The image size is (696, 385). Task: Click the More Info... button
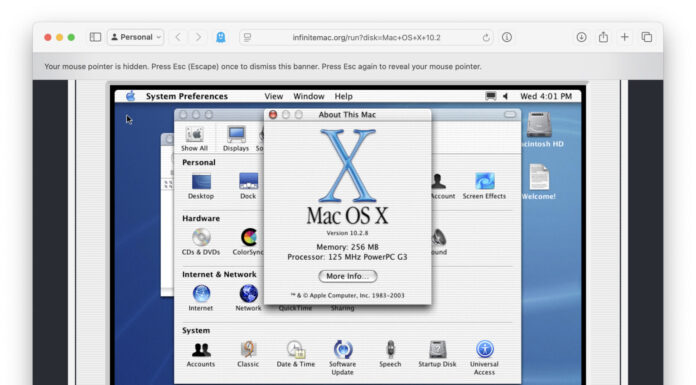[348, 276]
